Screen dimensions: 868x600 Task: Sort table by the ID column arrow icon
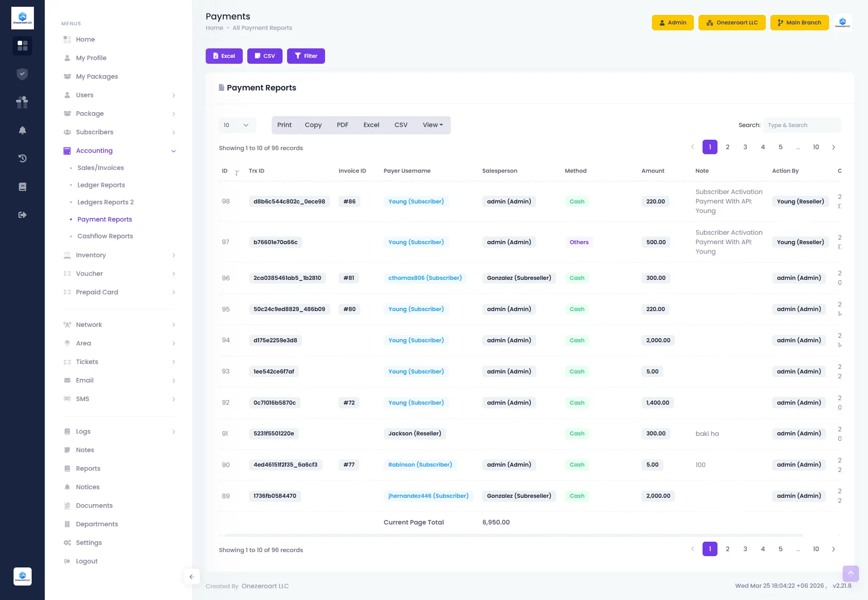click(237, 172)
